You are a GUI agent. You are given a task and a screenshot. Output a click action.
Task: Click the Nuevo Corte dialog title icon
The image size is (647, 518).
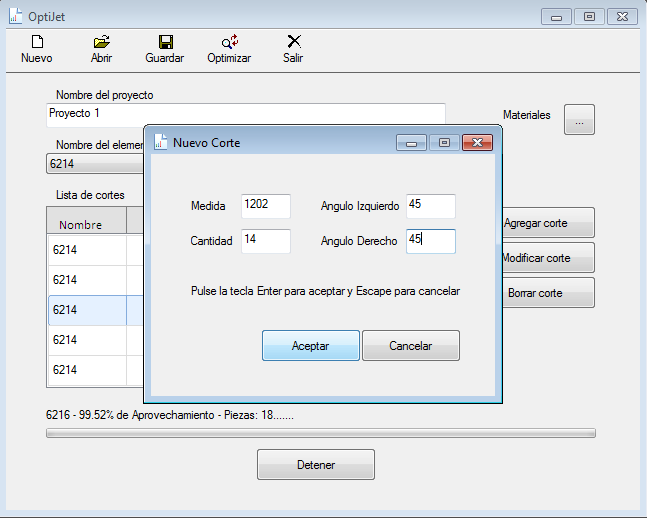[159, 142]
